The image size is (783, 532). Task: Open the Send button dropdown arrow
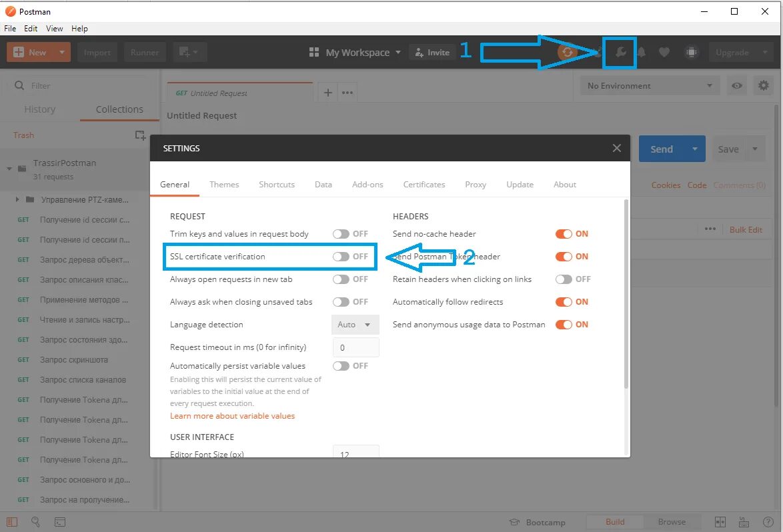[694, 149]
